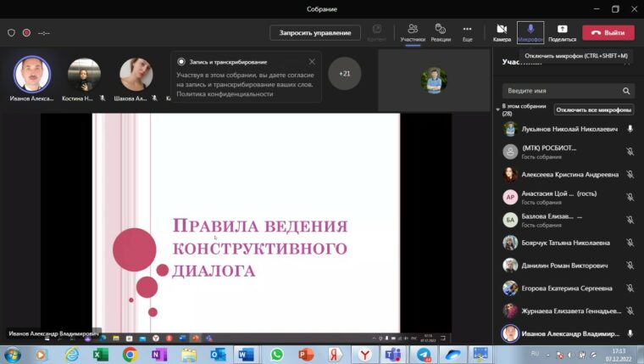Screen dimensions: 644x364
Task: Toggle the Камера button in meeting toolbar
Action: tap(502, 31)
